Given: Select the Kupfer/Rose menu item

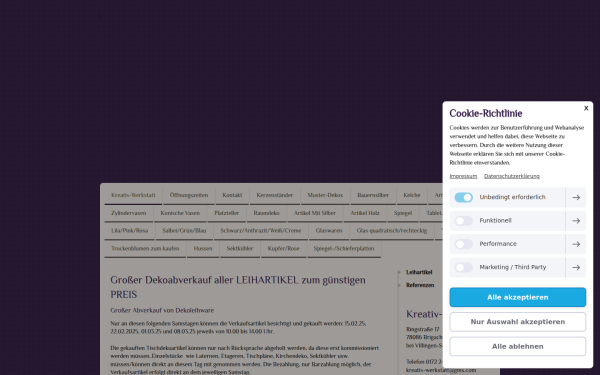Looking at the screenshot, I should coord(283,249).
